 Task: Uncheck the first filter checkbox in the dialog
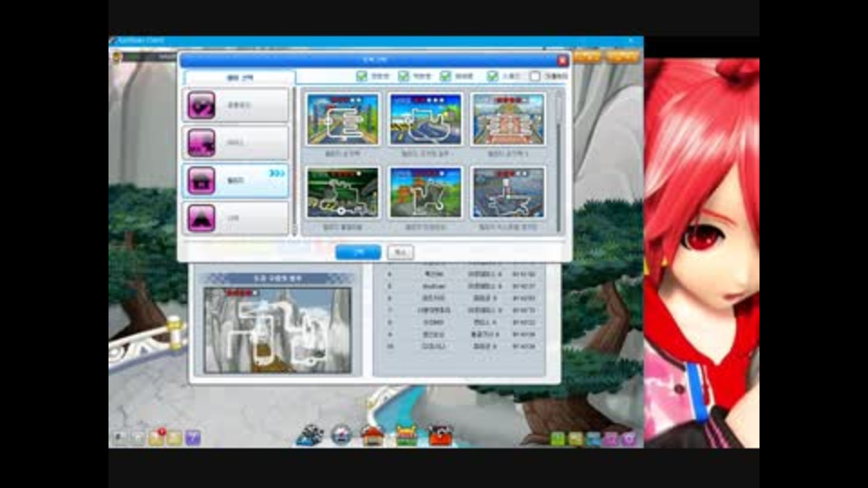click(362, 76)
